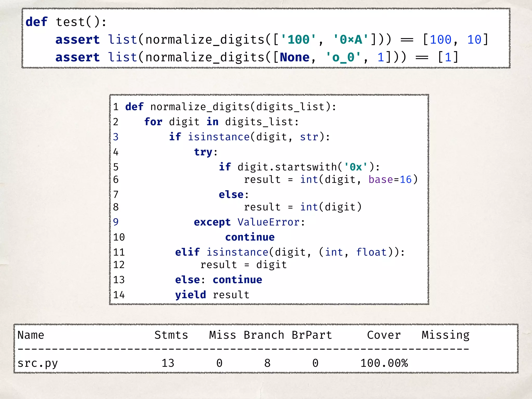Click the 'def test():' line
The image size is (532, 399).
coord(66,22)
